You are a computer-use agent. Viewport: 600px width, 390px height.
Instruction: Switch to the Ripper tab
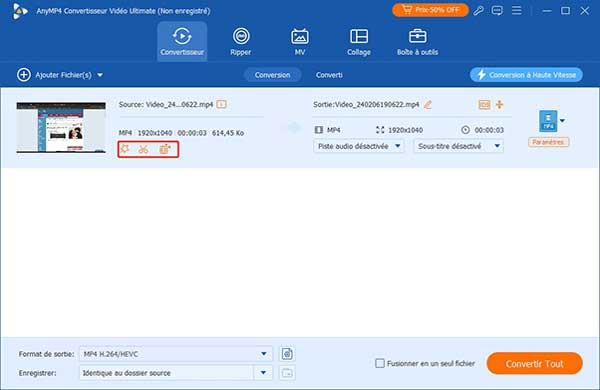point(241,41)
